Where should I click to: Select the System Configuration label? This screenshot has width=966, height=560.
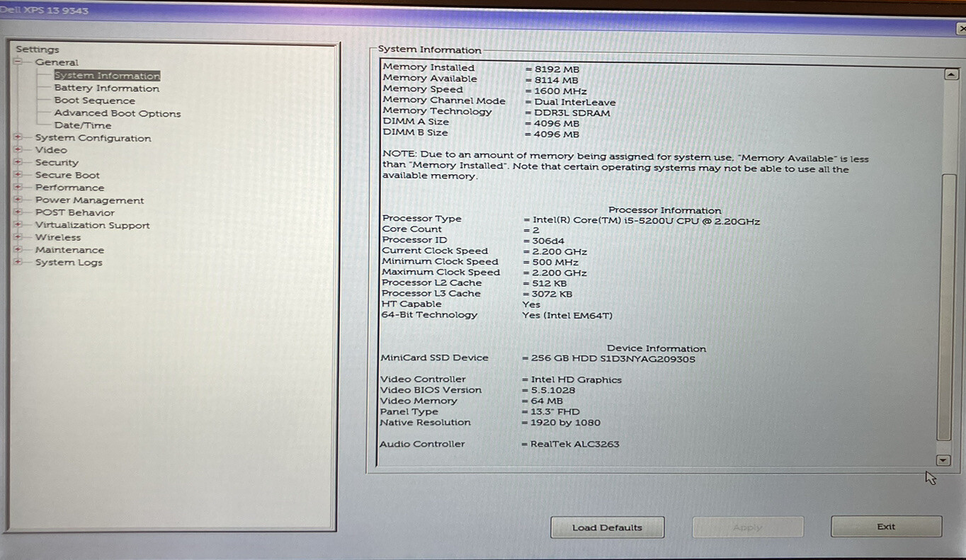pos(93,138)
